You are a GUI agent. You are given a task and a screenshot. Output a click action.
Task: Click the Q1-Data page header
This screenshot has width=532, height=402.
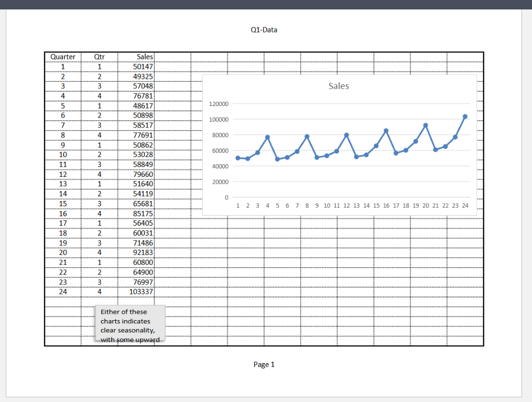coord(263,30)
